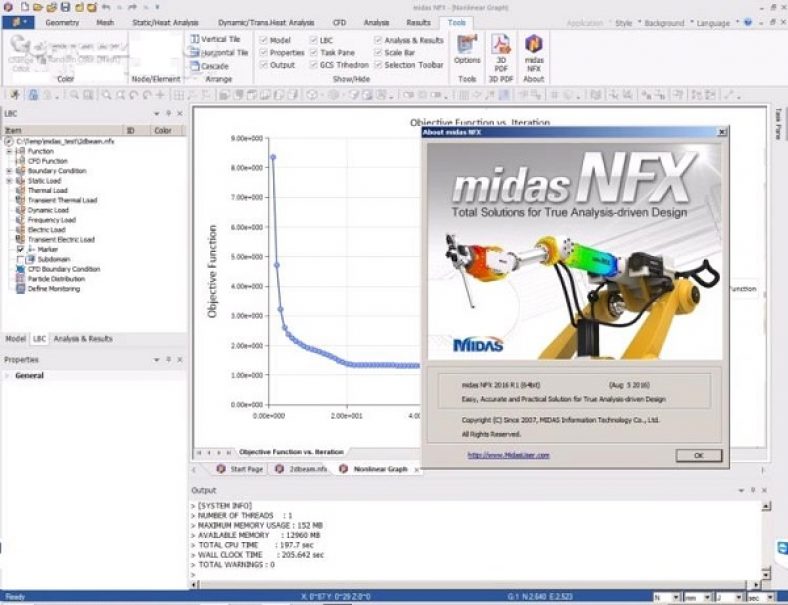Toggle the Model show/hide checkbox
788x605 pixels.
(263, 40)
